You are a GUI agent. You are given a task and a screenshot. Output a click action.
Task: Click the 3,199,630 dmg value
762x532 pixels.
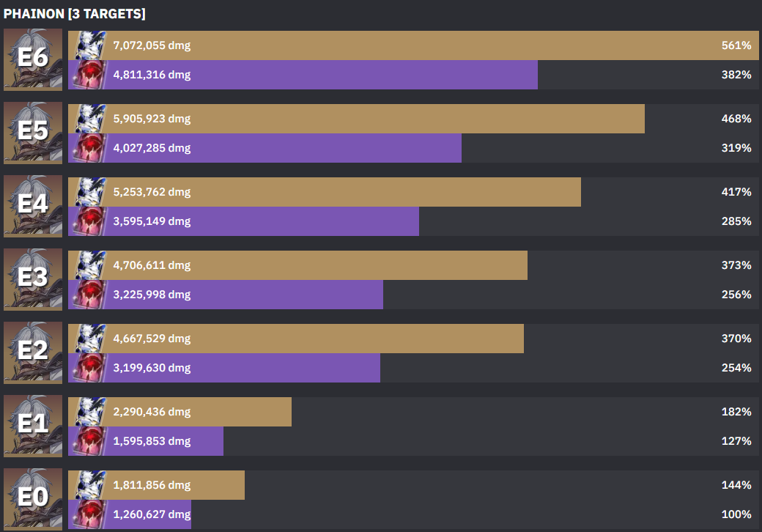coord(152,369)
